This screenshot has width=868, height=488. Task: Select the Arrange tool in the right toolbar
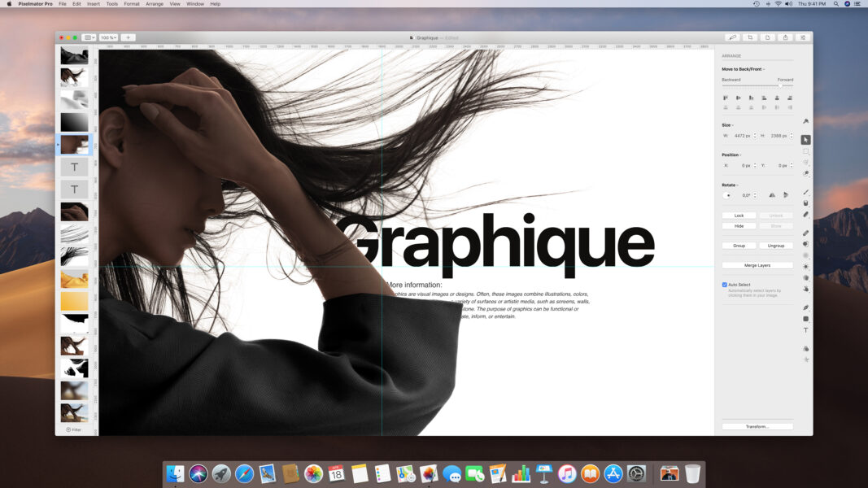click(806, 139)
